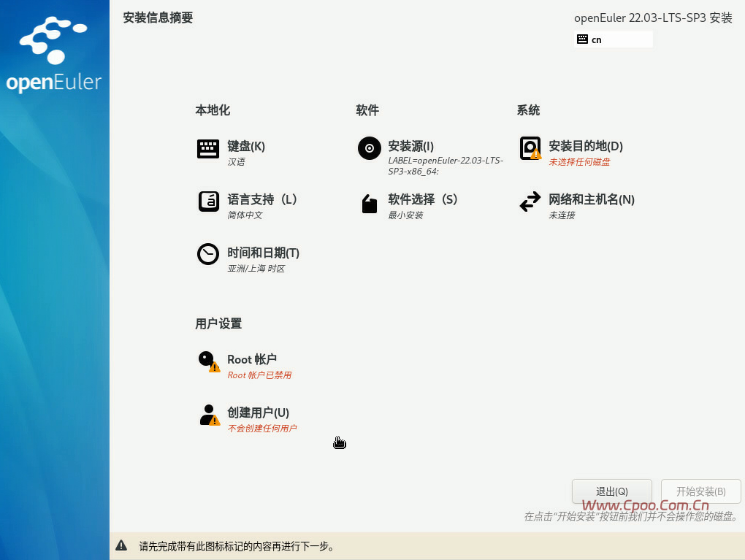Image resolution: width=745 pixels, height=560 pixels.
Task: Click the 亚洲/上海 时区 status text
Action: (256, 269)
